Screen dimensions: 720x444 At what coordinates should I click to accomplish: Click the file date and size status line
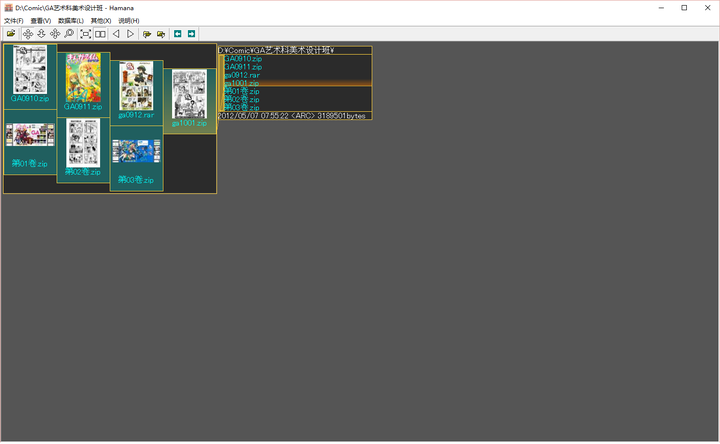[295, 116]
